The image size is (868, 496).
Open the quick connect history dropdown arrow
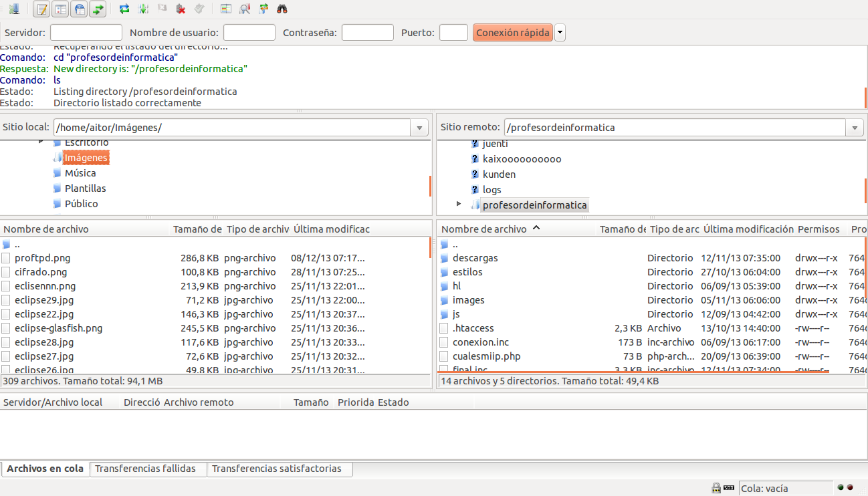[x=560, y=33]
